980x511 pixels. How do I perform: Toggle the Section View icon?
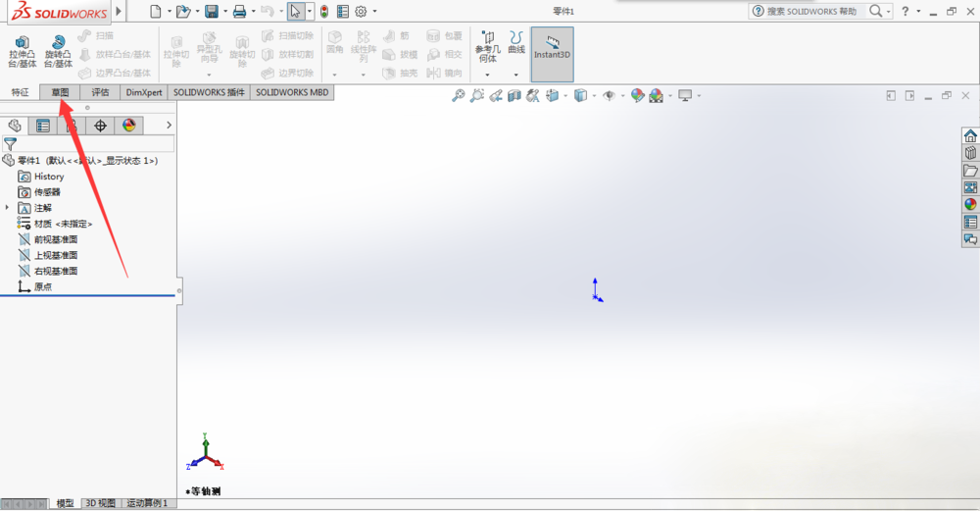click(514, 96)
